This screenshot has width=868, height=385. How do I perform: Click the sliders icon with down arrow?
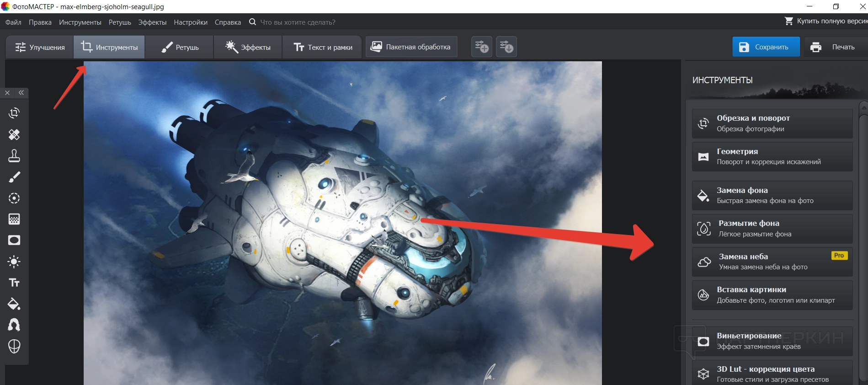click(506, 47)
